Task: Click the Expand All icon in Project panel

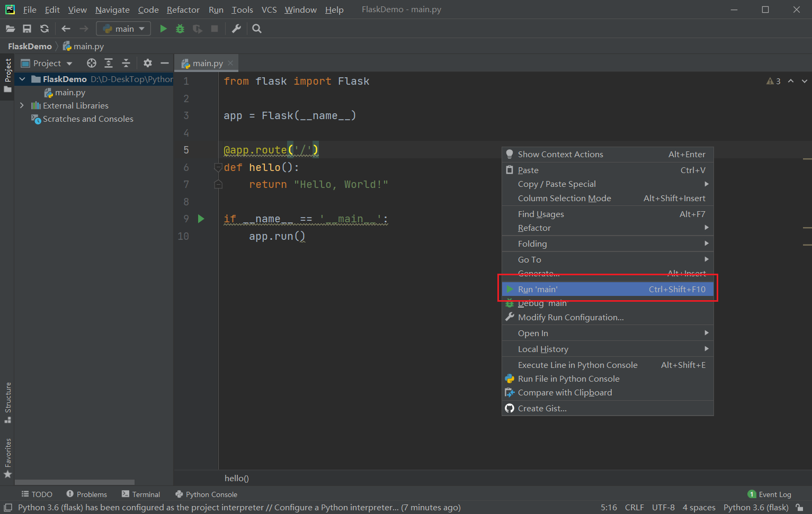Action: click(109, 63)
